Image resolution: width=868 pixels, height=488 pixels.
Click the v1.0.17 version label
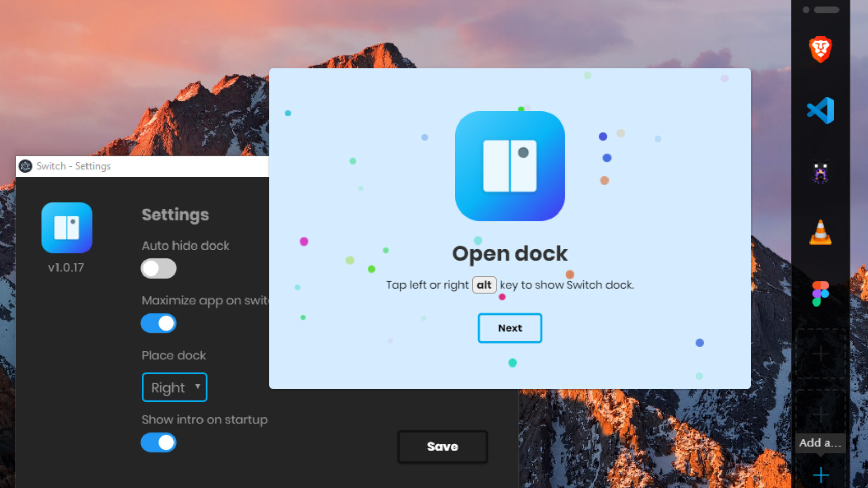[66, 268]
